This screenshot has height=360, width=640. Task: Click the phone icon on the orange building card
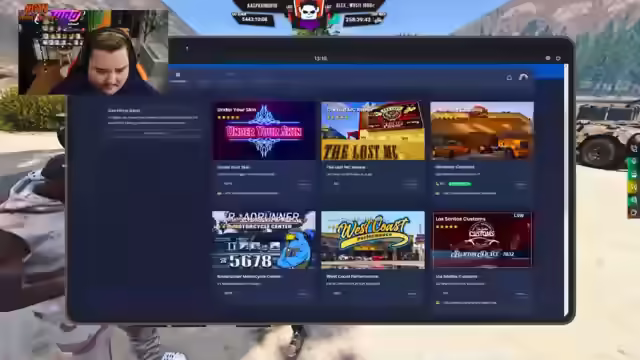[438, 184]
